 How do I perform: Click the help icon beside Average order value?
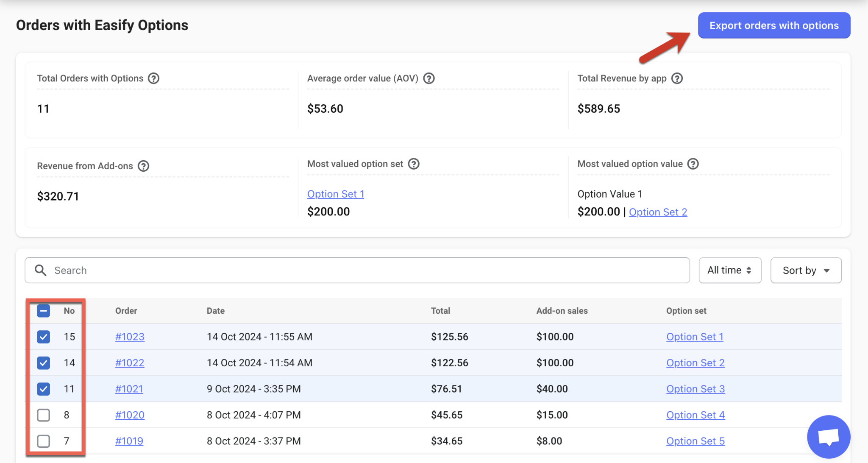pyautogui.click(x=429, y=78)
